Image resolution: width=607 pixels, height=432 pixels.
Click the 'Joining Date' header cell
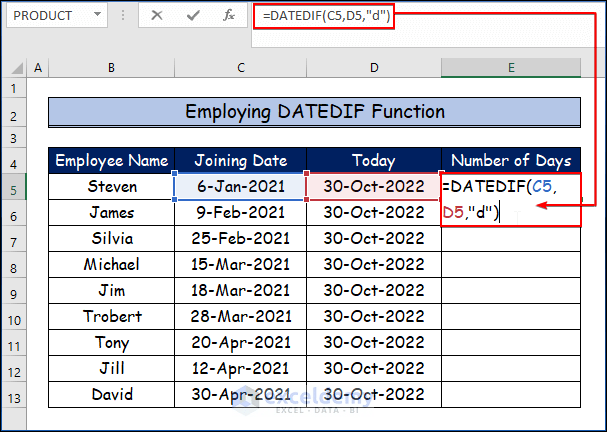(x=240, y=160)
